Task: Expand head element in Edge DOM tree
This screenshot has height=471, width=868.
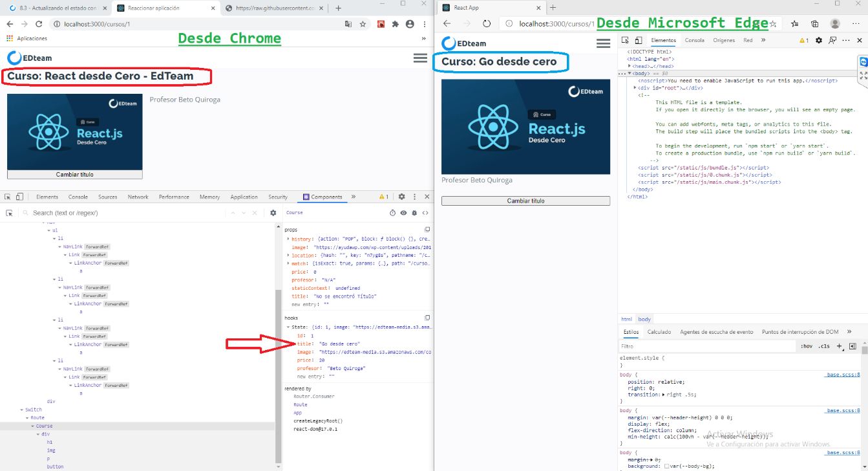Action: tap(630, 66)
